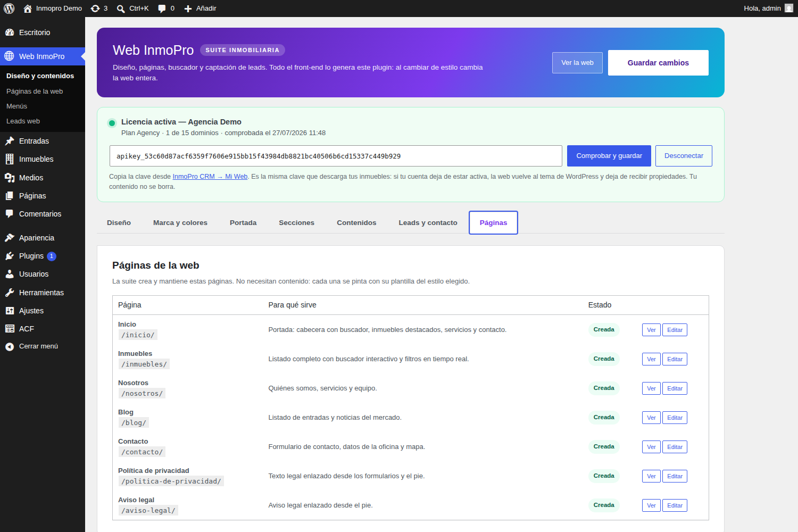Viewport: 798px width, 532px height.
Task: Open Diseño y contenidos in the submenu
Action: click(x=40, y=76)
